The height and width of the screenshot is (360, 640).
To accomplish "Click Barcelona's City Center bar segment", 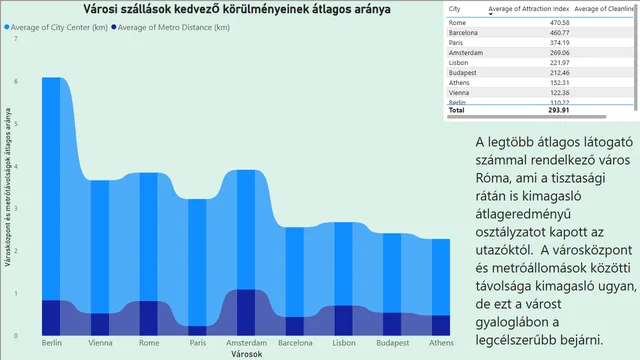I will [295, 272].
